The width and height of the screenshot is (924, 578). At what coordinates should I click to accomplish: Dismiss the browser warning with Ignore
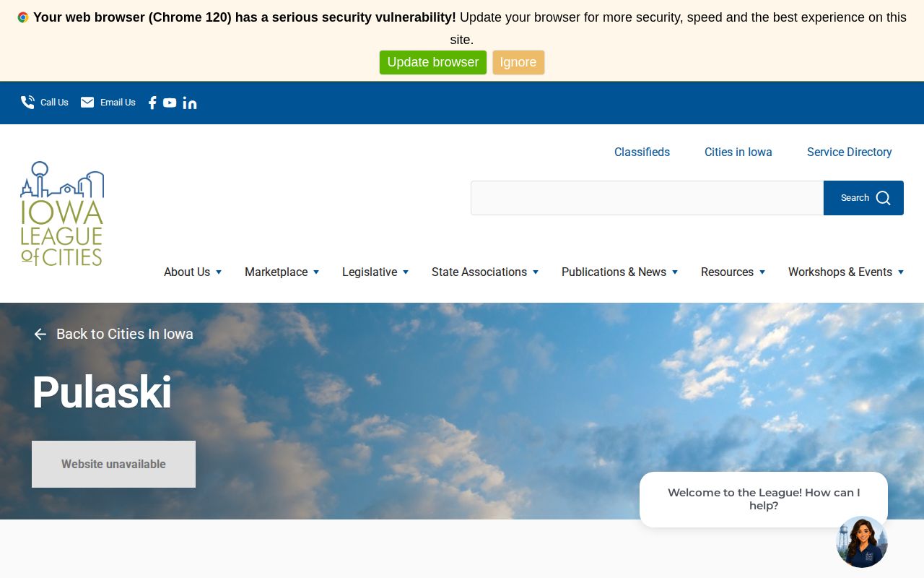pos(518,62)
